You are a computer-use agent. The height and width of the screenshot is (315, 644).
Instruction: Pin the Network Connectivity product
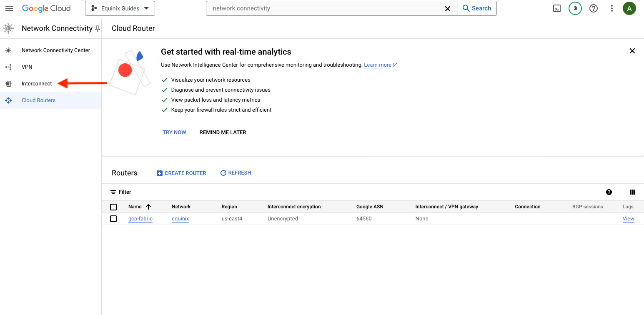pyautogui.click(x=98, y=28)
